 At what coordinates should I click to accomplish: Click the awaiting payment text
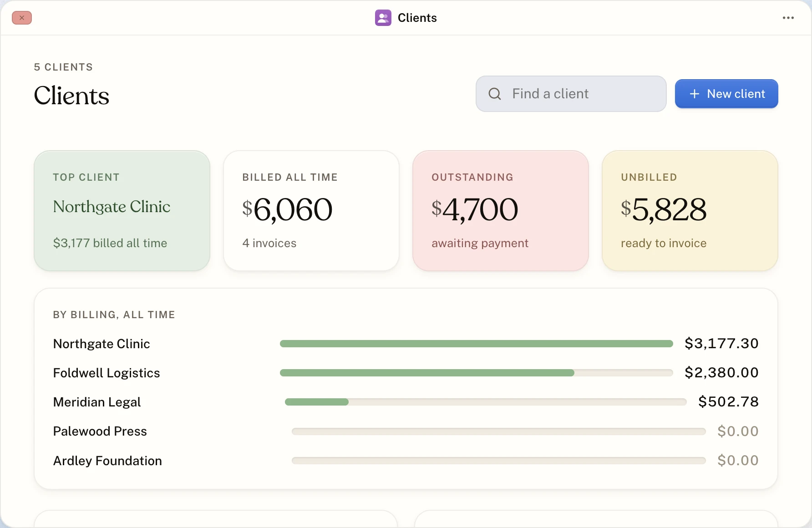pyautogui.click(x=480, y=244)
